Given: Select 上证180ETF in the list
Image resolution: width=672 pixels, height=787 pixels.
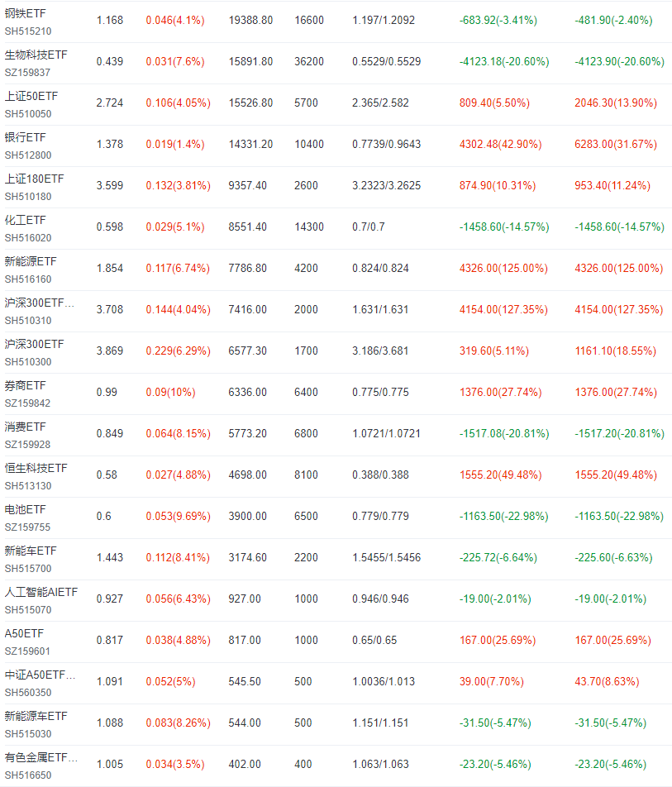Looking at the screenshot, I should [34, 179].
